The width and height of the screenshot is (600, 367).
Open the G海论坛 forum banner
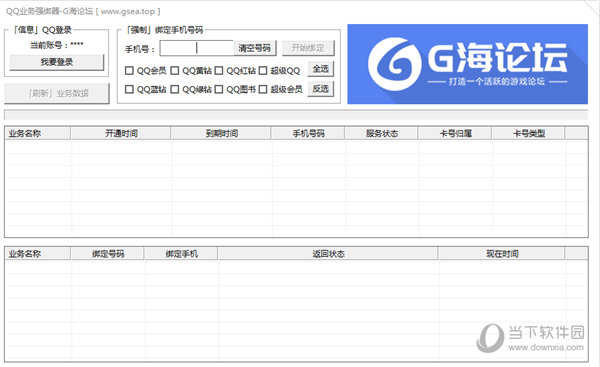point(467,64)
